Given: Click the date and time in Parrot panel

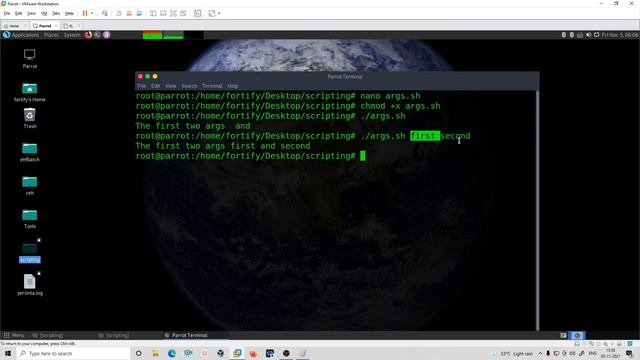Looking at the screenshot, I should pyautogui.click(x=620, y=35).
